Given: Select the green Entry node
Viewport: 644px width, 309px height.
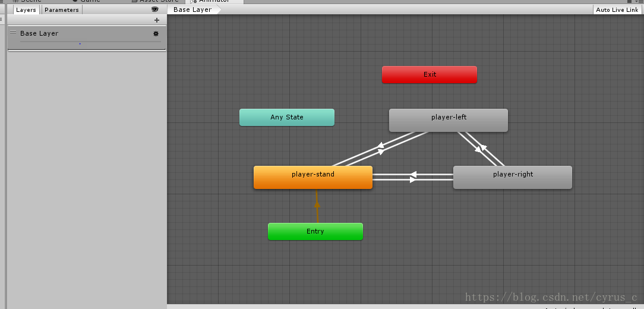Looking at the screenshot, I should [x=315, y=232].
